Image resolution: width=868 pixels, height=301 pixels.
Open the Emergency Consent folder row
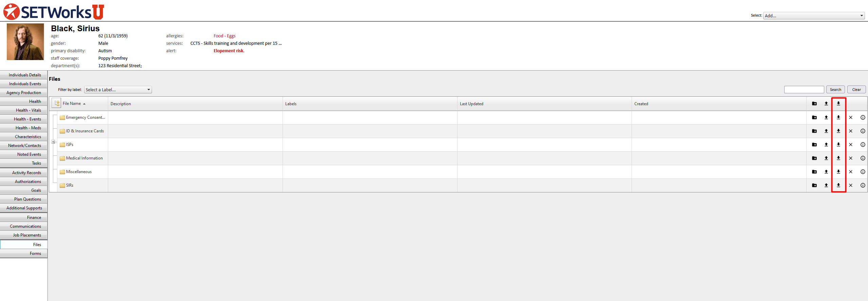458,117
